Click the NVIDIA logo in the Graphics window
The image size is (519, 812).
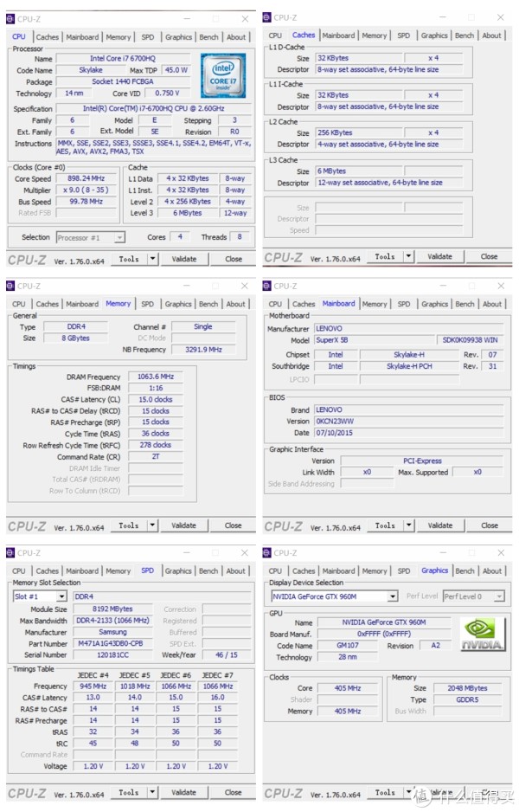[x=483, y=635]
